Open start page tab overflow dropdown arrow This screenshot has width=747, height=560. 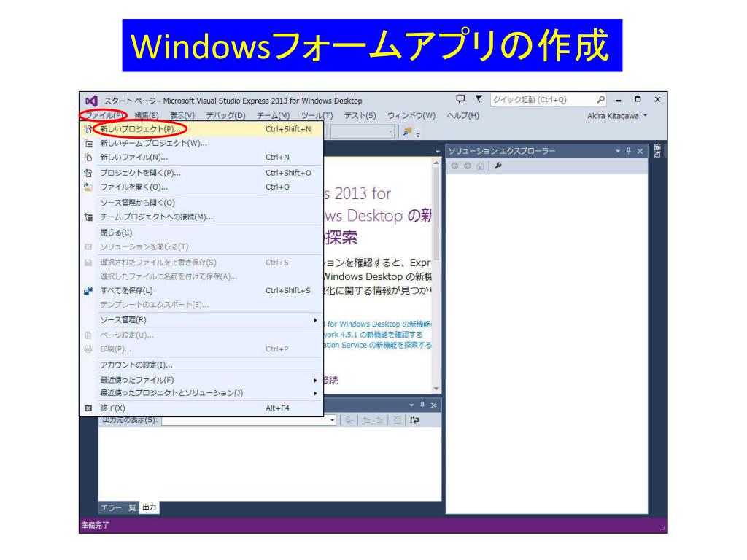pyautogui.click(x=438, y=152)
